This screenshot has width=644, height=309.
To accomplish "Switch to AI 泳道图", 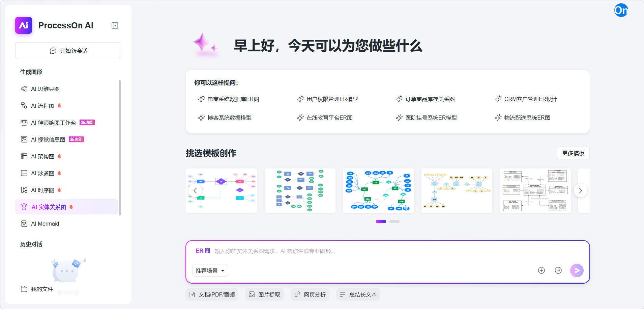I will (66, 173).
